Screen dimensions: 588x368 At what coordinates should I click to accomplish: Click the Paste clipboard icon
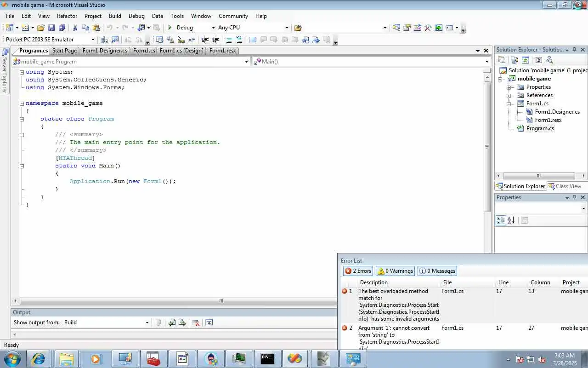(x=96, y=28)
